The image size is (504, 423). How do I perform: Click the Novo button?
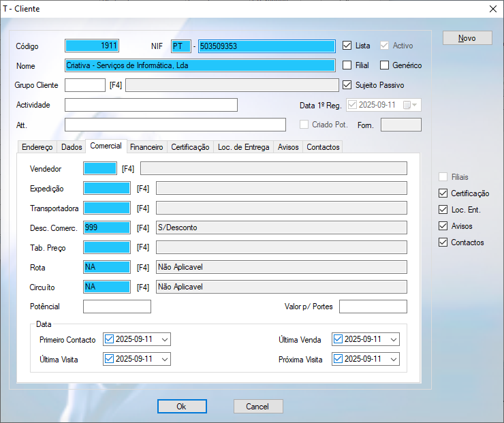click(467, 38)
